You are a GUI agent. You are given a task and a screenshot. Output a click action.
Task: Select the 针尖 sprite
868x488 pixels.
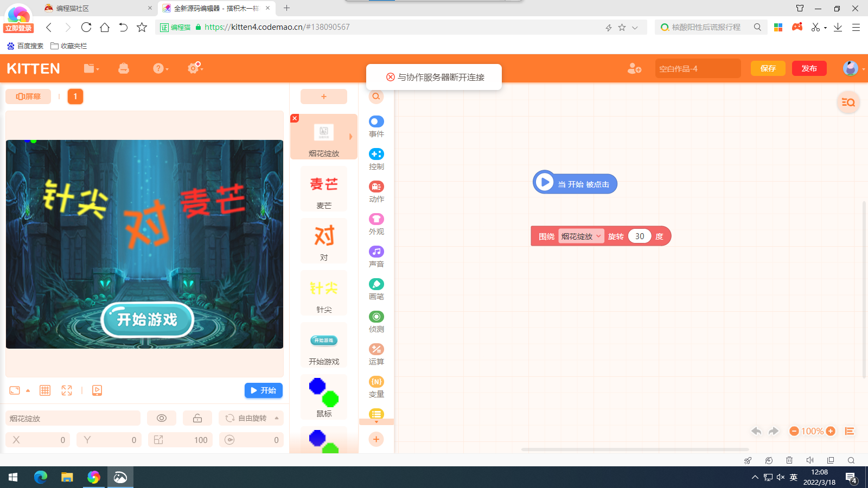[x=324, y=293]
